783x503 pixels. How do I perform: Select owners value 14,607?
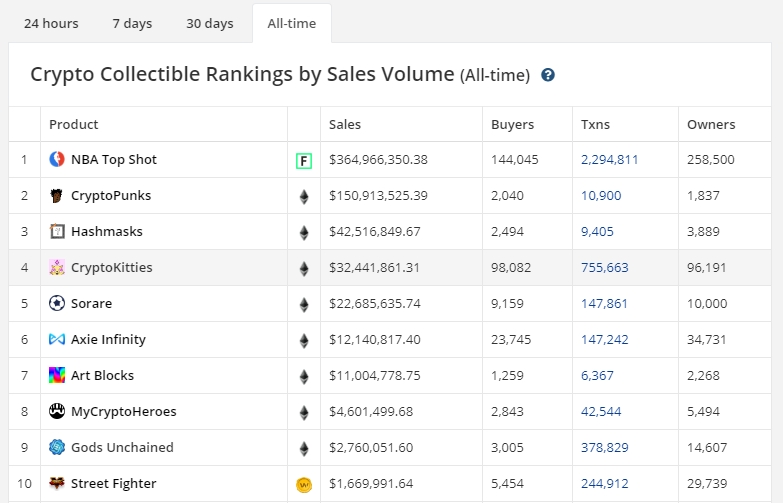click(707, 447)
